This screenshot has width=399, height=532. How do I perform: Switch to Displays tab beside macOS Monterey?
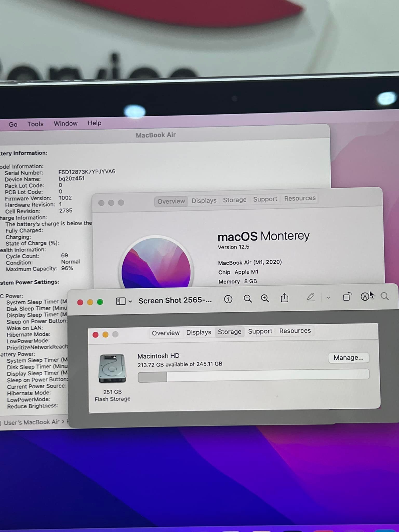204,201
